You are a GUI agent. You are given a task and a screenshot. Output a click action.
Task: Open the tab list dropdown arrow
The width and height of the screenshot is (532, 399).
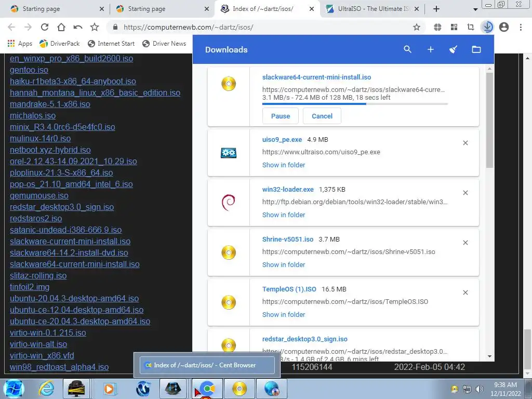[475, 9]
